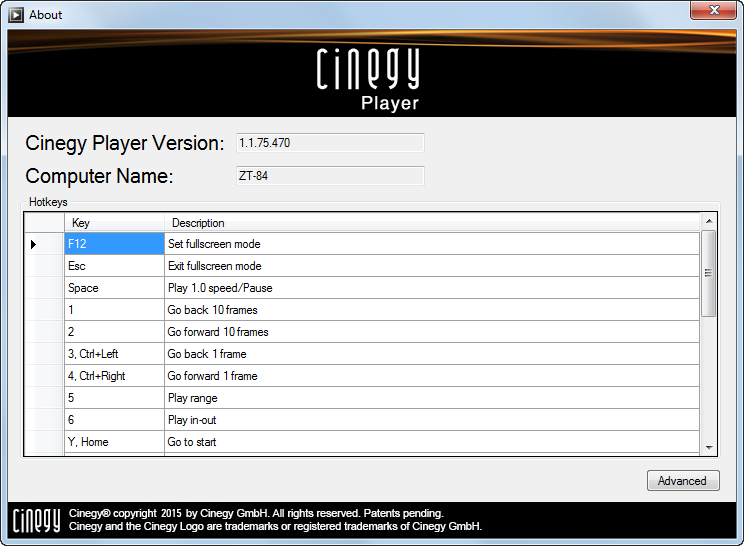Click the row header of the Esc row
This screenshot has height=547, width=744.
pos(44,266)
